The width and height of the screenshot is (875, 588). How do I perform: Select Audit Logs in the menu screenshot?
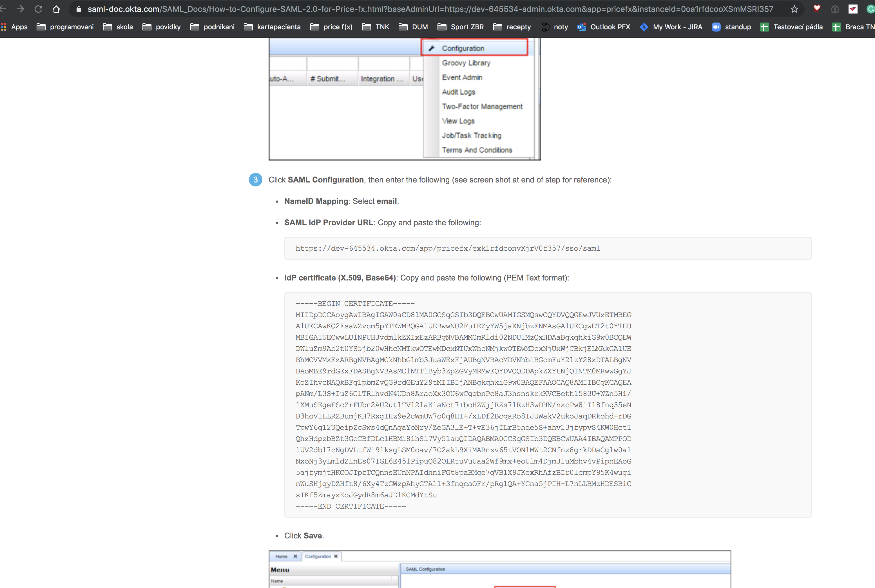[459, 92]
